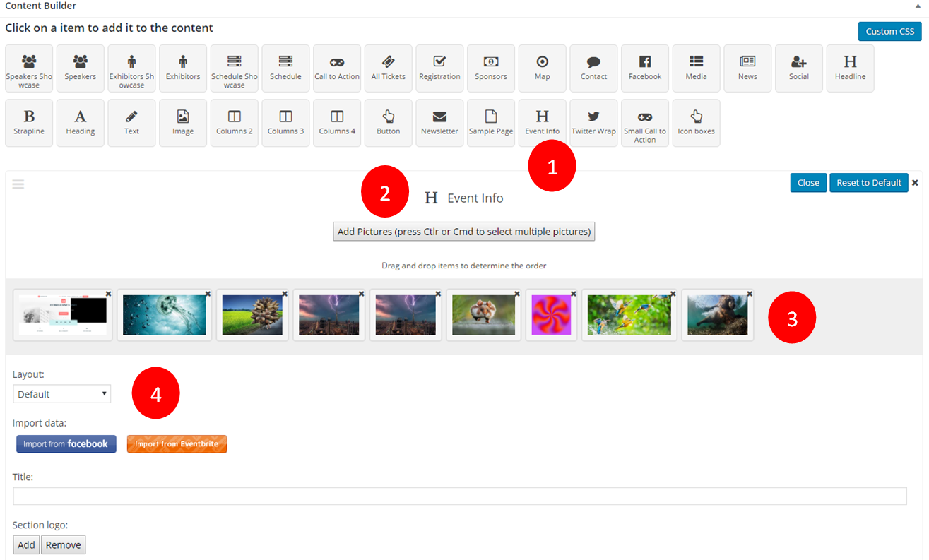Select the underwater otter thumbnail
Image resolution: width=929 pixels, height=560 pixels.
click(x=718, y=315)
